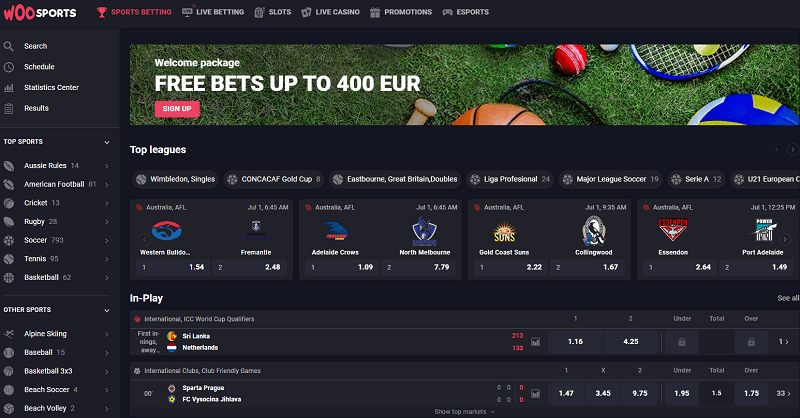Image resolution: width=800 pixels, height=418 pixels.
Task: Click the Search magnifier icon in sidebar
Action: coord(9,46)
